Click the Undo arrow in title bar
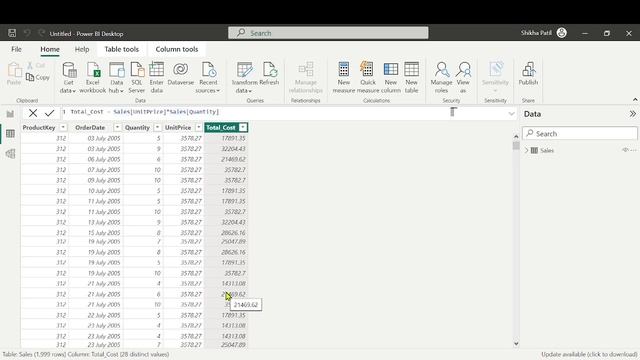640x360 pixels. [27, 33]
